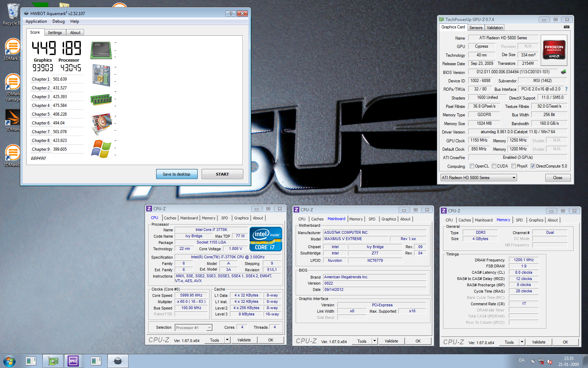588x368 pixels.
Task: Click the Windows Start orb
Action: click(x=9, y=361)
